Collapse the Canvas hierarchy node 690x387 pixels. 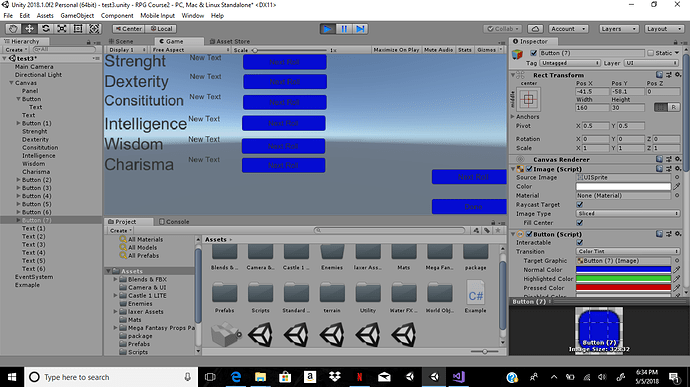tap(11, 83)
